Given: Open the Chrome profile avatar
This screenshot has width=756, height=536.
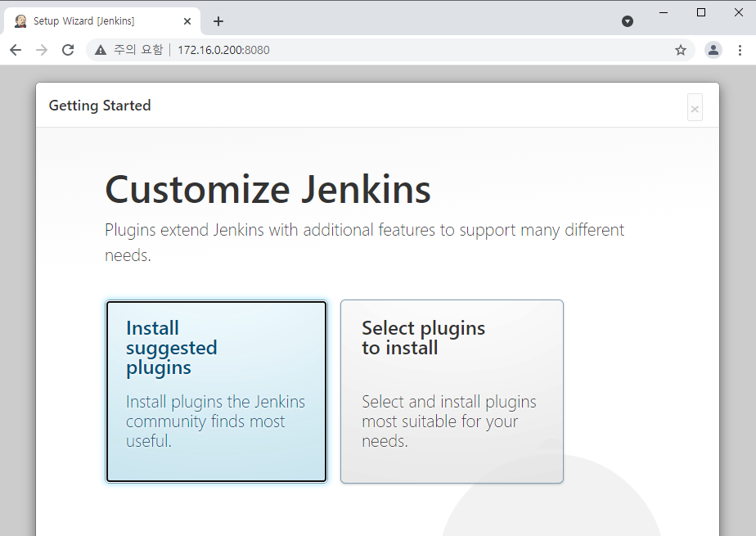Looking at the screenshot, I should pyautogui.click(x=713, y=50).
